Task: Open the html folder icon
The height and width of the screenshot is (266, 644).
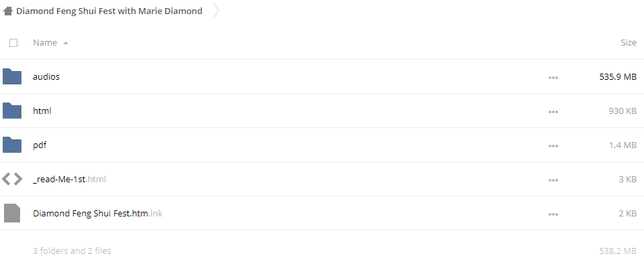Action: pos(12,111)
